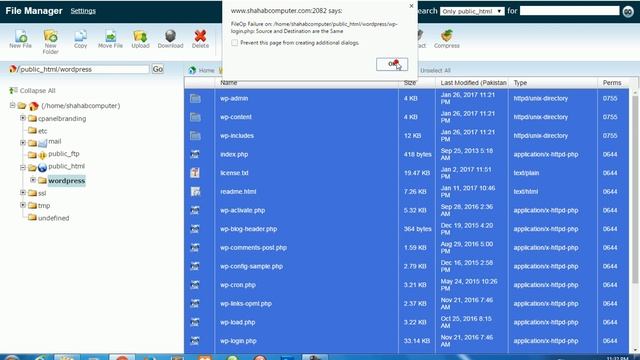Expand the cpanelbranding tree folder
This screenshot has width=640, height=360.
(23, 118)
